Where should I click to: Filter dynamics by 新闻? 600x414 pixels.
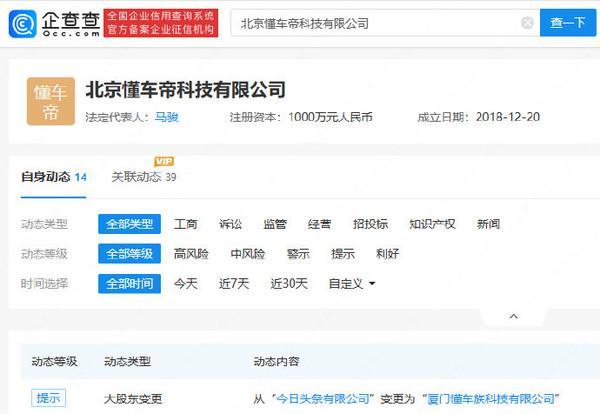point(488,224)
